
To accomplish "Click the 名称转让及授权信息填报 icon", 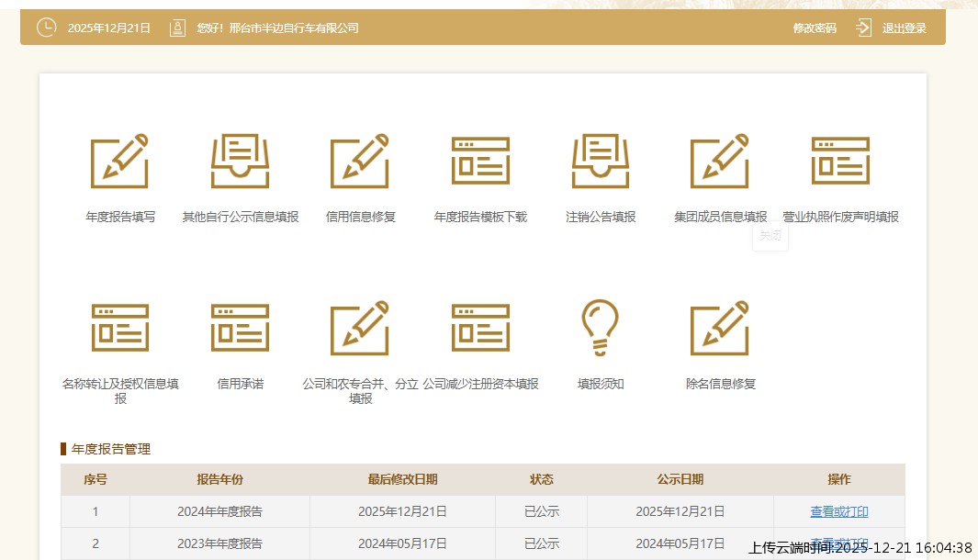I will point(119,329).
